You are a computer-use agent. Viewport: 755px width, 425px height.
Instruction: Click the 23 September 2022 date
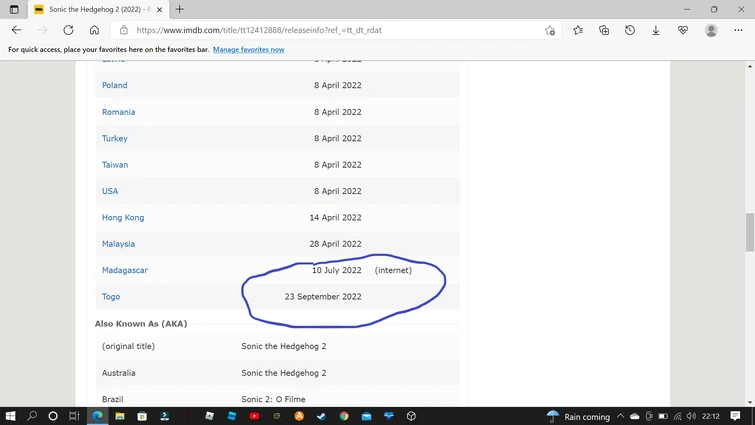tap(323, 297)
